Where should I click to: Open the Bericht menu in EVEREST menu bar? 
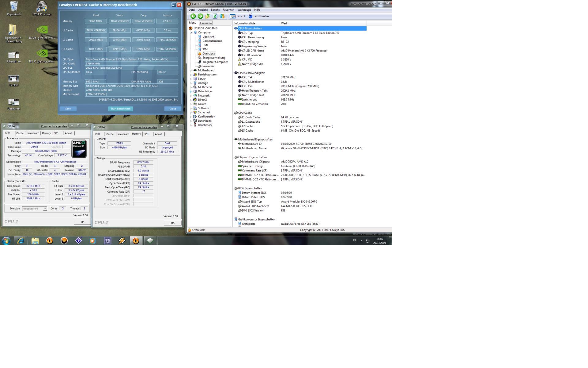coord(215,10)
